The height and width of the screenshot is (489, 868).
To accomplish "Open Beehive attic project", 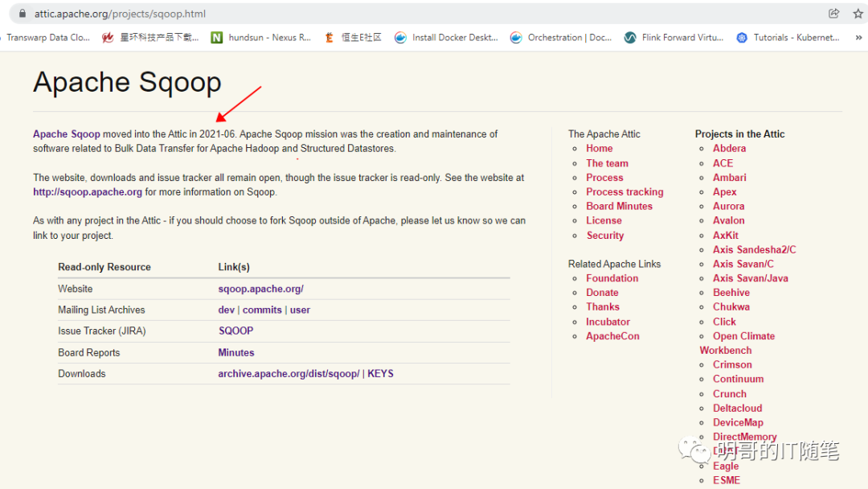I will click(731, 293).
